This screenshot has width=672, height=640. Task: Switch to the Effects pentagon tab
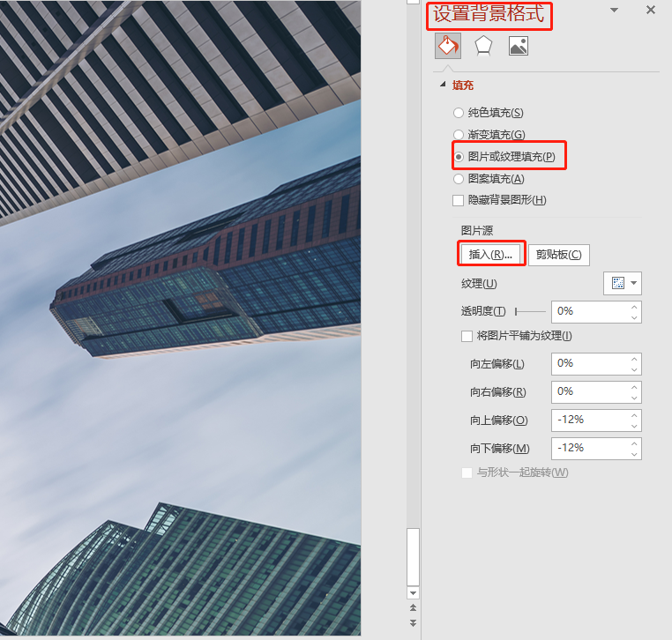(x=483, y=46)
